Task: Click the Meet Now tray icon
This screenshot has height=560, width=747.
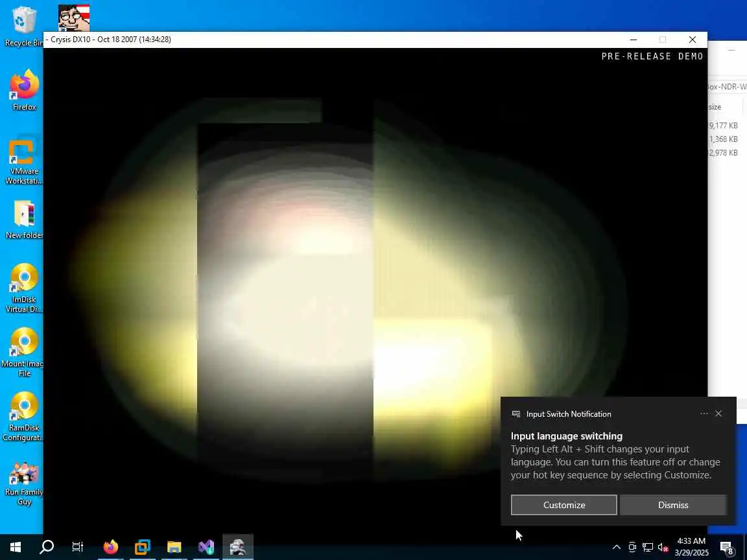Action: click(x=632, y=547)
